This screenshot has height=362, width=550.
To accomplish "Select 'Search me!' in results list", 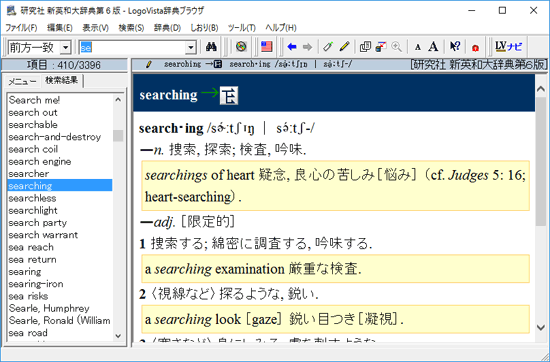I will coord(60,100).
